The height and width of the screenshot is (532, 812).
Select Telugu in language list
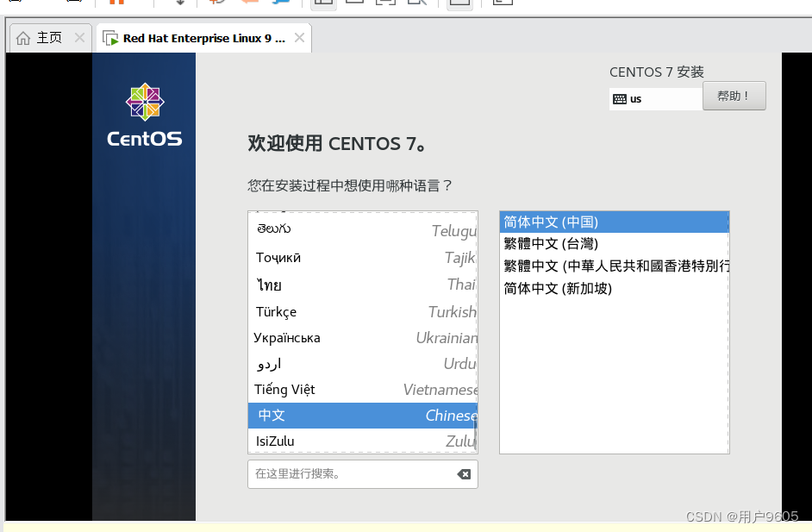click(363, 230)
